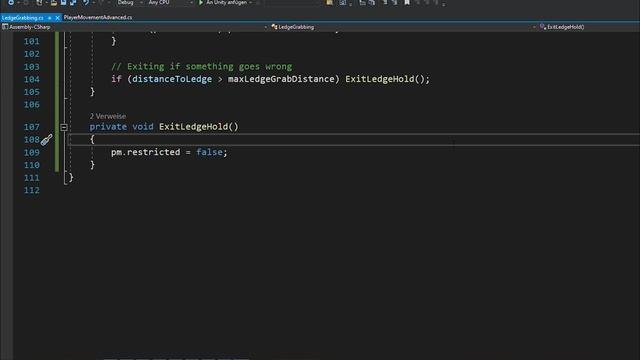The image size is (640, 360).
Task: Click the bookmark toolbar icon
Action: (x=407, y=2)
